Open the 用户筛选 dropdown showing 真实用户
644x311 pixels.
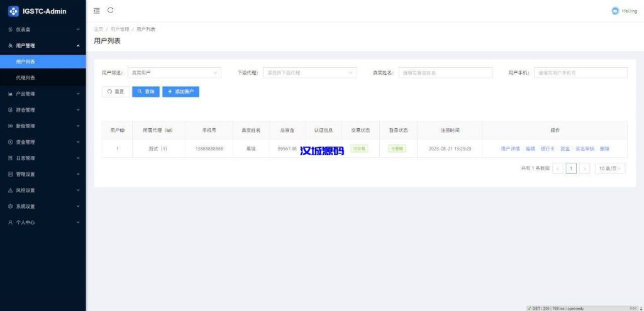[174, 73]
